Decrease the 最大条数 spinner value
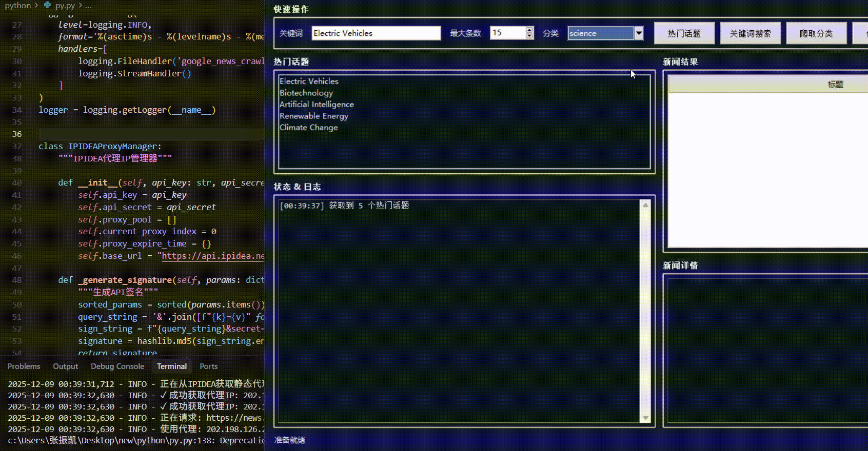The width and height of the screenshot is (868, 451). point(529,36)
